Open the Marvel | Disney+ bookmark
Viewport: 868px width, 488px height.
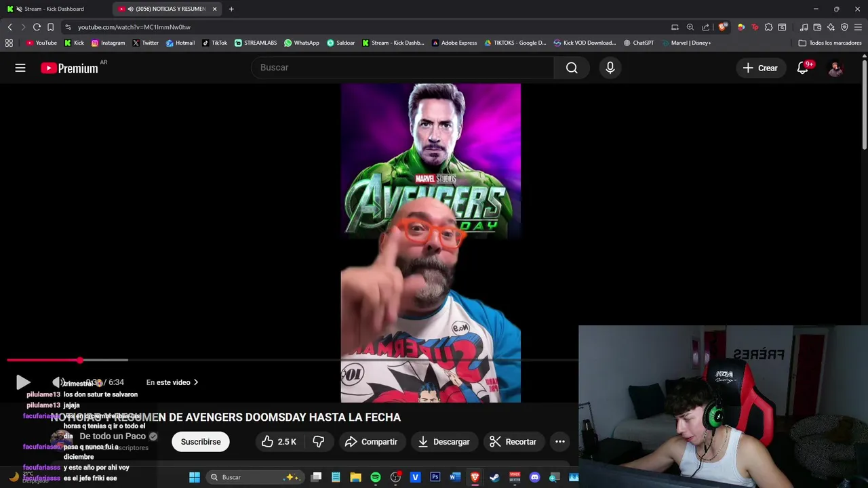[x=686, y=43]
